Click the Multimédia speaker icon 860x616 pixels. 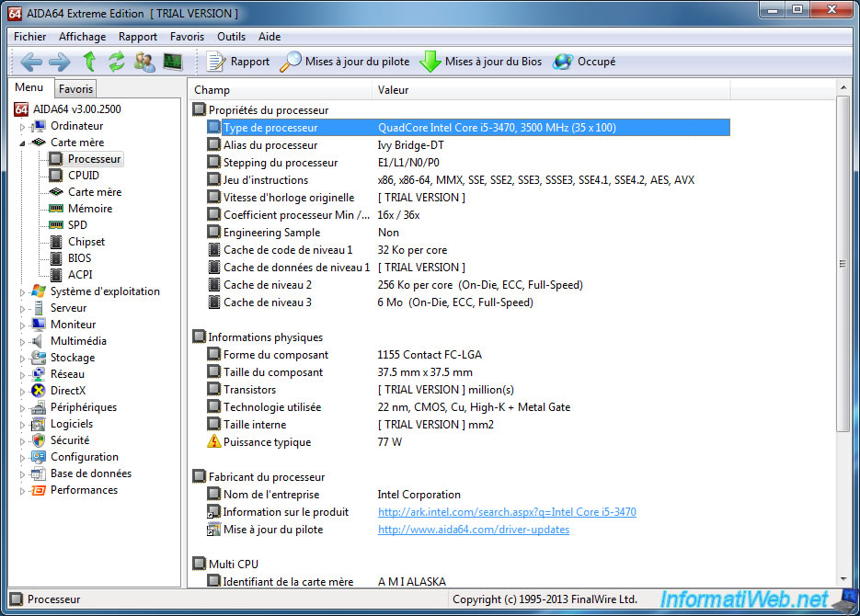(38, 341)
